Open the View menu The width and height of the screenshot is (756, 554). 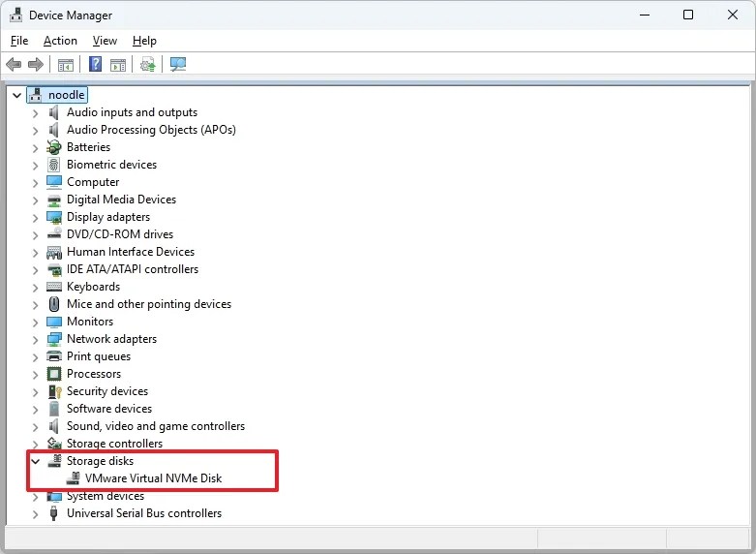point(105,41)
